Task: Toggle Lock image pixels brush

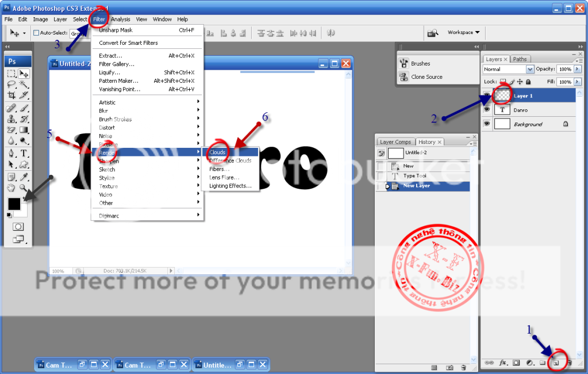Action: (512, 82)
